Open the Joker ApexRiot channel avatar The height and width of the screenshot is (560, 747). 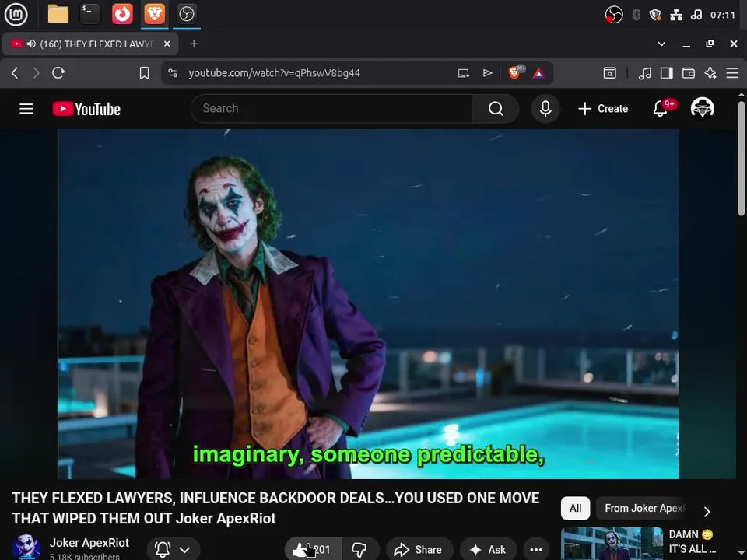click(x=26, y=547)
